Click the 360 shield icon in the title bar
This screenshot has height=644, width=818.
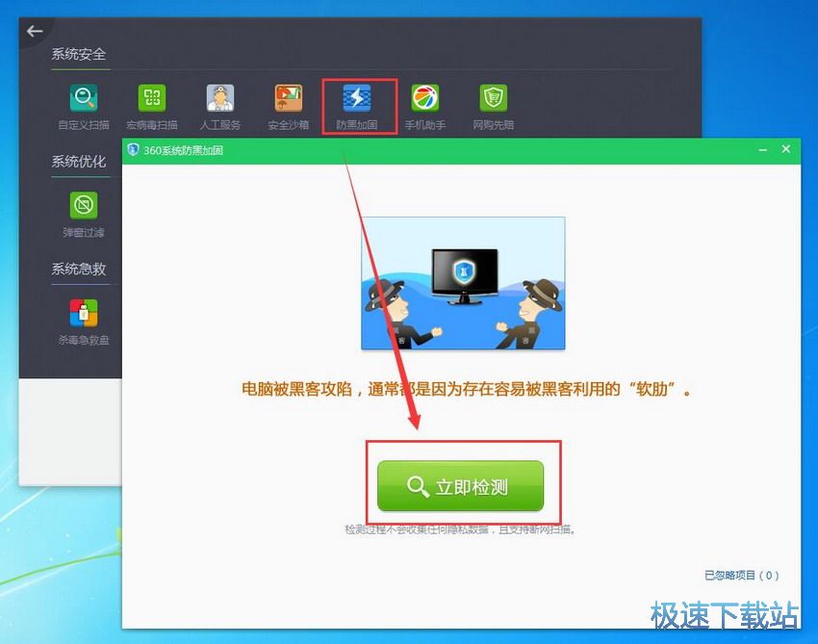point(133,150)
